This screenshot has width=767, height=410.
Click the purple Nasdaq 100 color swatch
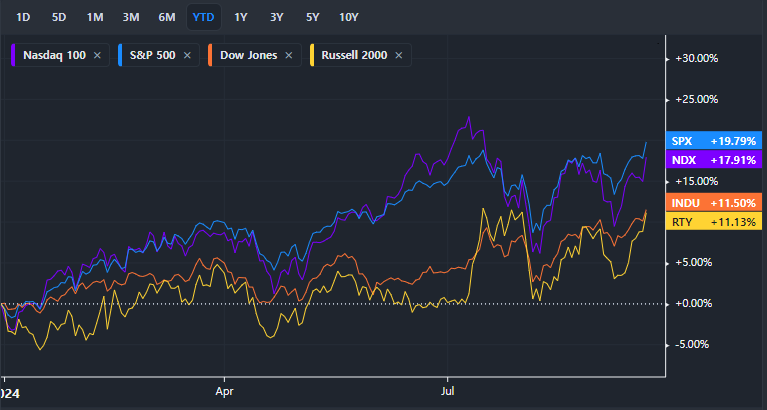[x=13, y=55]
